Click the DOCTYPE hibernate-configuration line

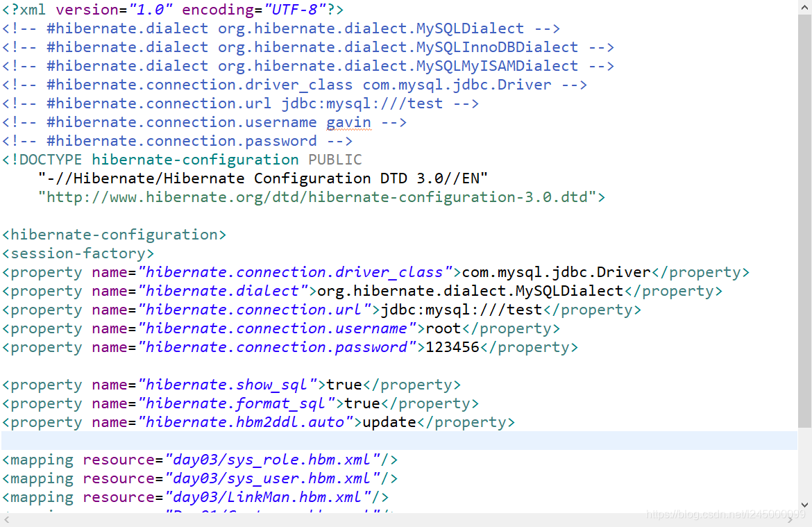coord(182,160)
